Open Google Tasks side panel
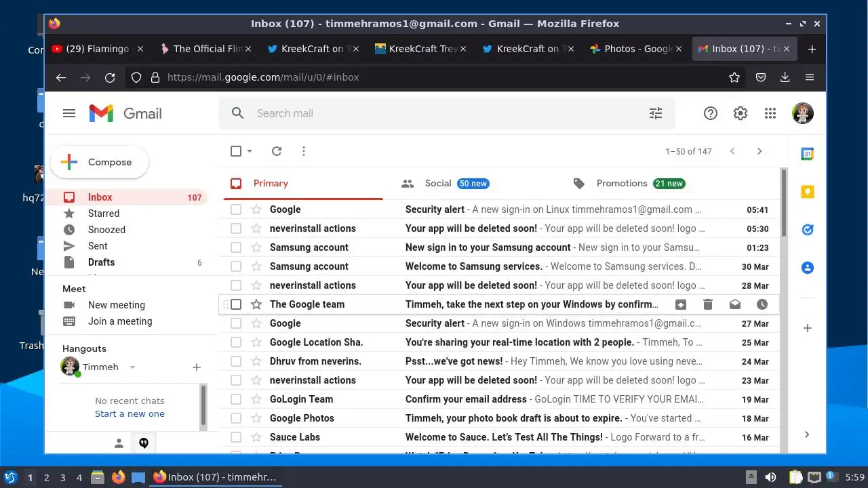 click(x=807, y=230)
